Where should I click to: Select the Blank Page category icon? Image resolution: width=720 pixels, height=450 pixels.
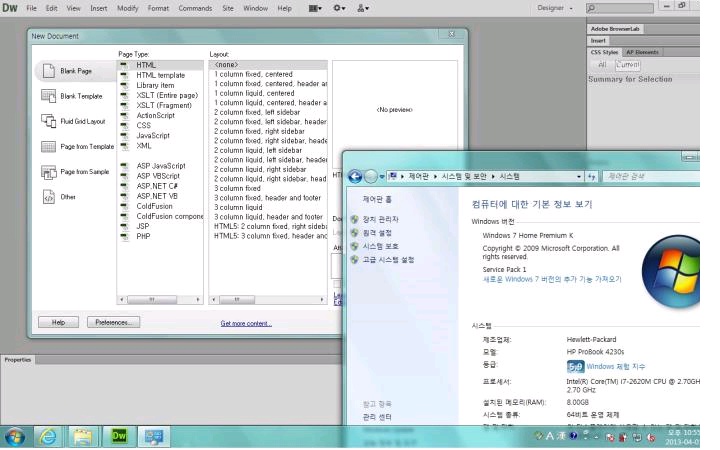point(49,71)
